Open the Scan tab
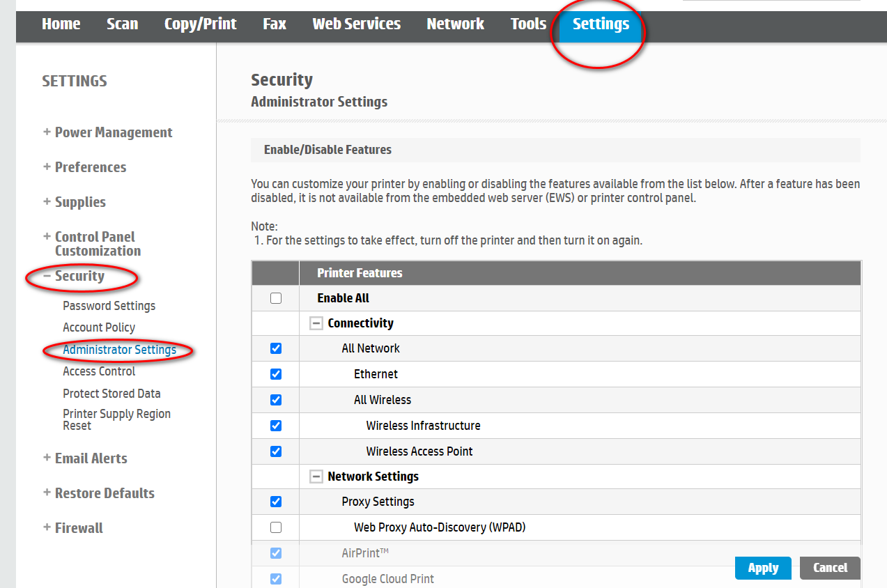The width and height of the screenshot is (887, 588). click(122, 24)
